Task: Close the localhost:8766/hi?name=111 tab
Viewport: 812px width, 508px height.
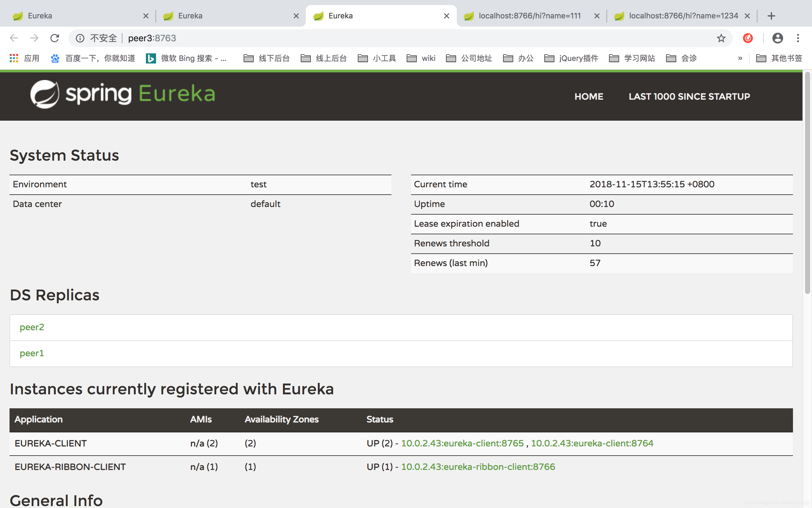Action: pyautogui.click(x=597, y=16)
